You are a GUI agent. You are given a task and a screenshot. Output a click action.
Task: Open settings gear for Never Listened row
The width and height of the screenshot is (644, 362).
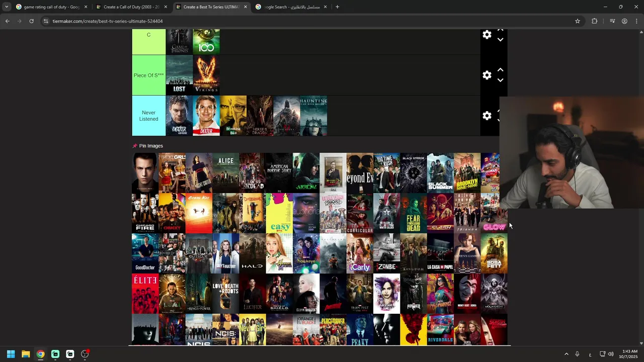[x=487, y=116]
